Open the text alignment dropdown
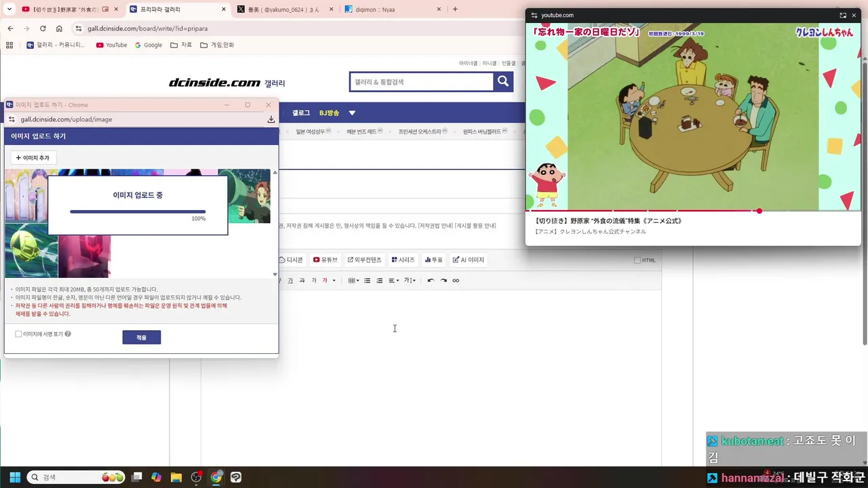The width and height of the screenshot is (868, 488). 393,281
